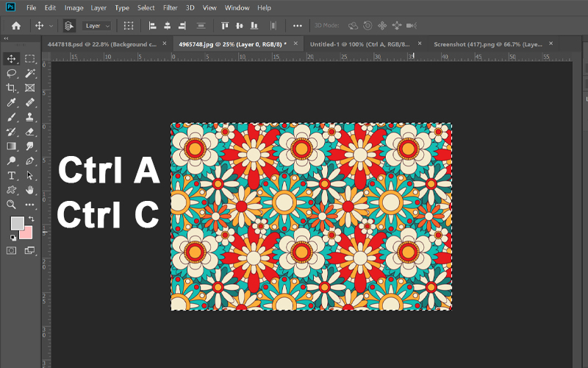Align right edges
The width and height of the screenshot is (588, 368).
tap(182, 26)
